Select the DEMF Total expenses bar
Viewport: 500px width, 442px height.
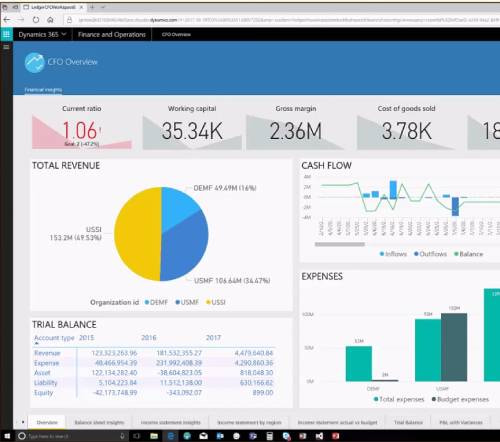pyautogui.click(x=359, y=364)
